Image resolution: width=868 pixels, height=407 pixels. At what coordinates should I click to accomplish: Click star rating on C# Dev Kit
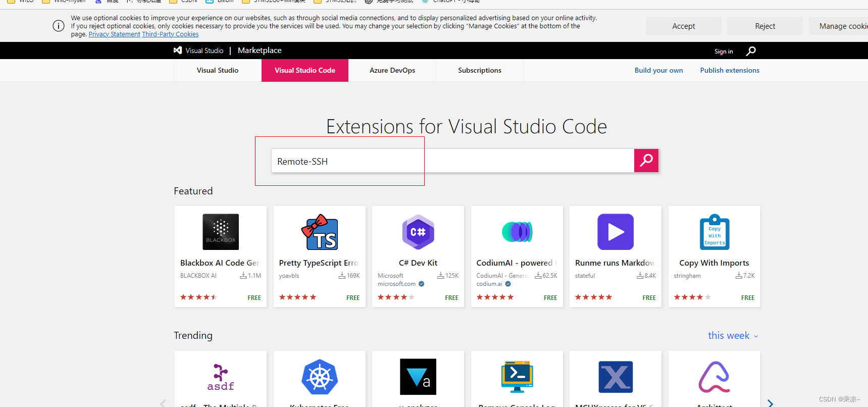[x=396, y=297]
